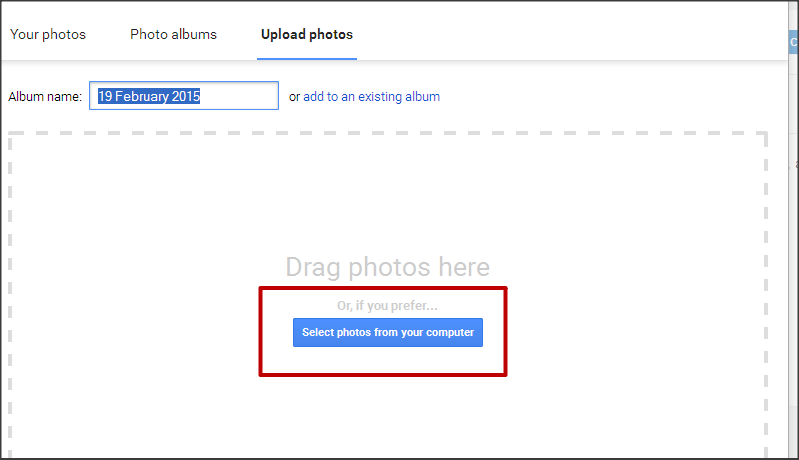799x460 pixels.
Task: Open the Your photos tab
Action: click(48, 35)
